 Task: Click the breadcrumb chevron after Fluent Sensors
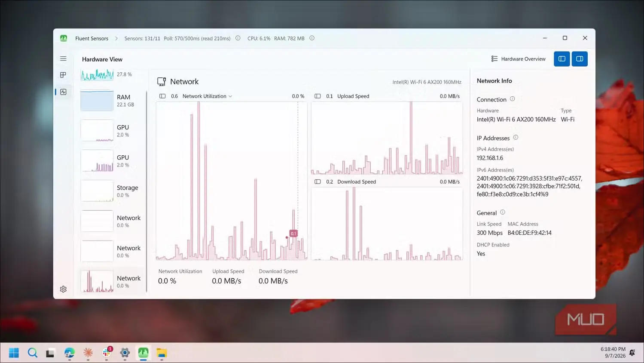(x=116, y=38)
